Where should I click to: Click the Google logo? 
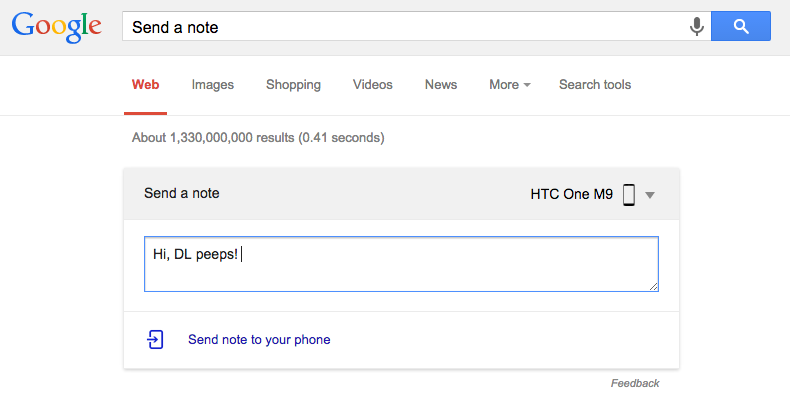59,28
